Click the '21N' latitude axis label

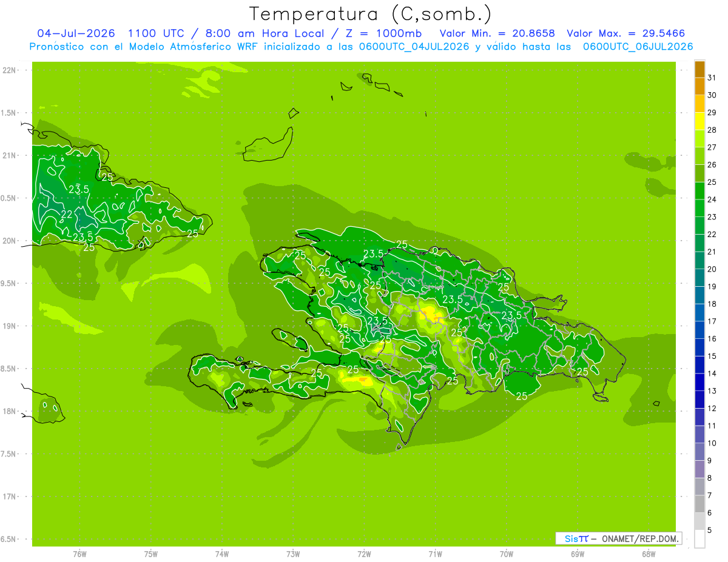point(8,155)
